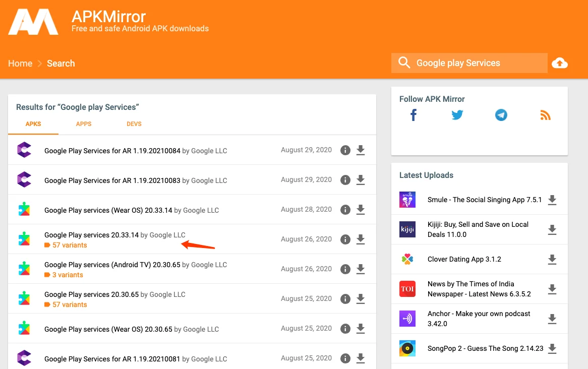Download Google Play Services for AR 1.19.20210083

pos(361,179)
